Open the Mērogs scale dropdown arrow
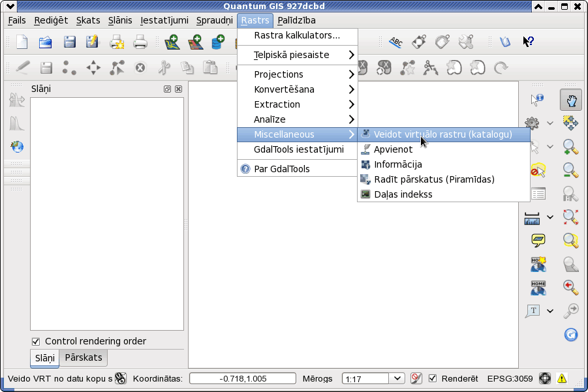588x392 pixels. tap(397, 378)
